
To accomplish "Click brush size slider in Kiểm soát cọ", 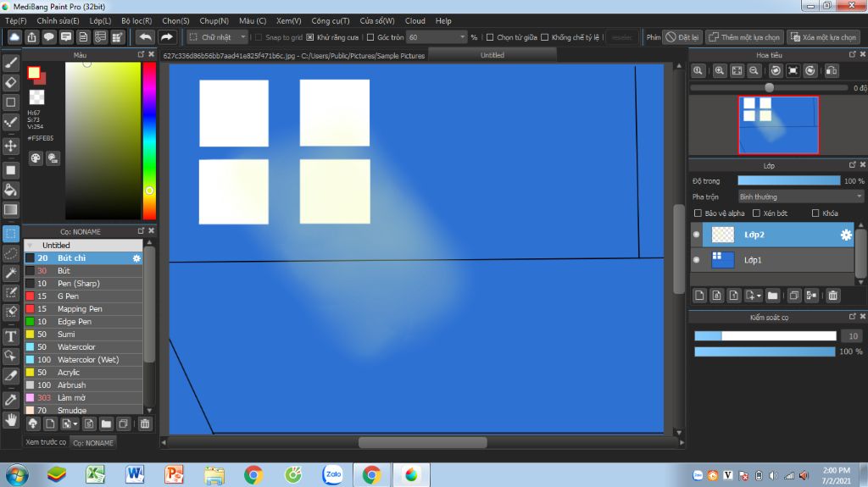I will [x=765, y=336].
